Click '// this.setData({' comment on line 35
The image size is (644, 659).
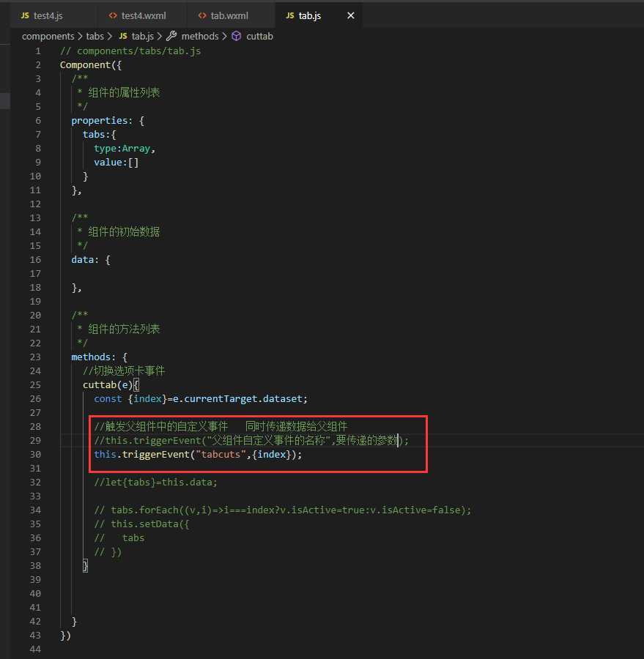point(141,524)
